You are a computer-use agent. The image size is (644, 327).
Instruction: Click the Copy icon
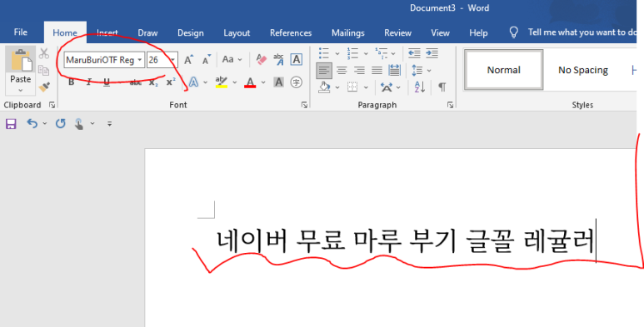pyautogui.click(x=43, y=70)
